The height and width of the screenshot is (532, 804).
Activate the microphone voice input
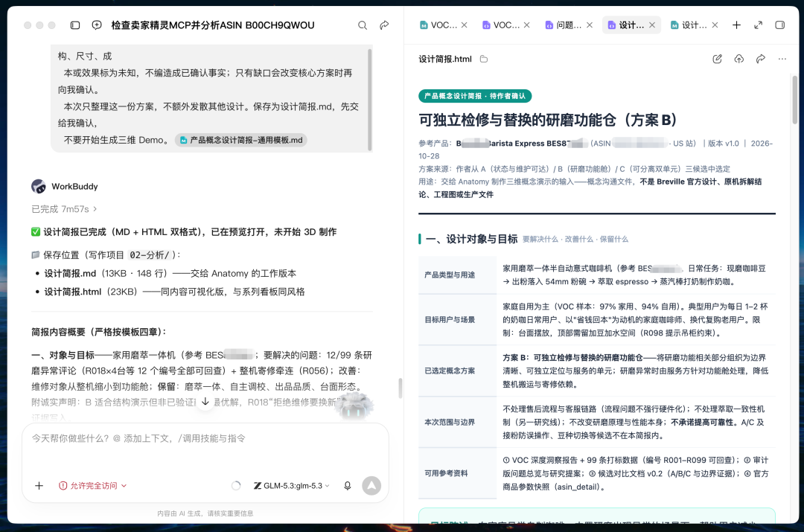pos(347,485)
